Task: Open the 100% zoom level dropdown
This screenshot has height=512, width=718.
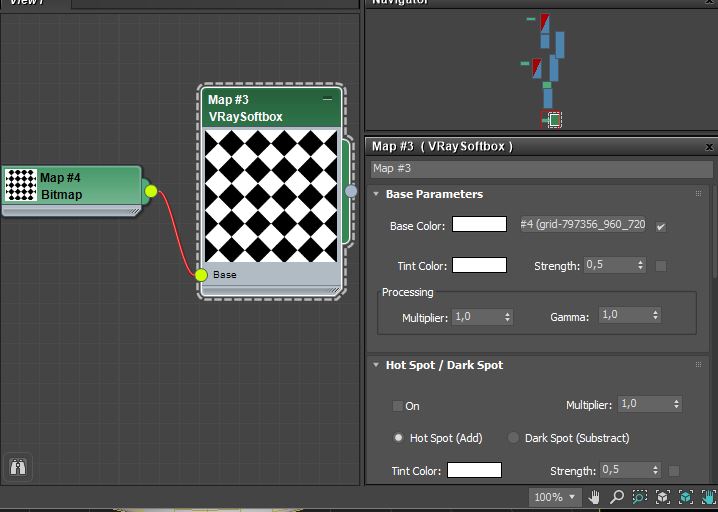Action: (555, 497)
